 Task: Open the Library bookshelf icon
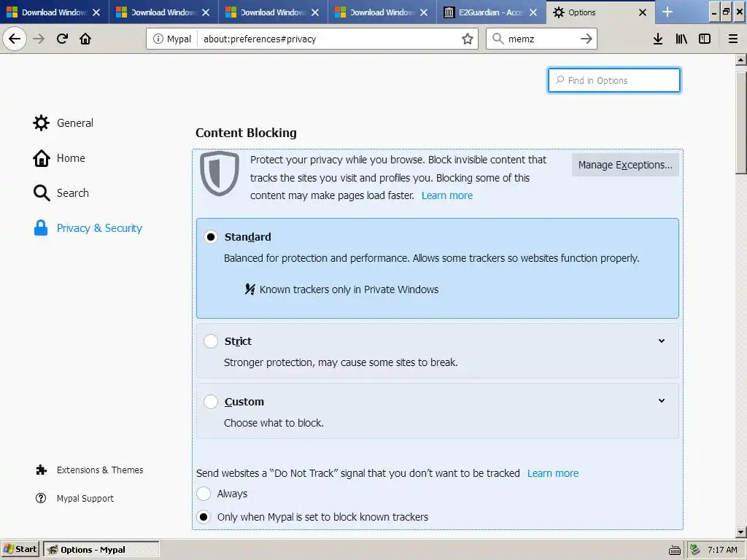click(x=681, y=39)
